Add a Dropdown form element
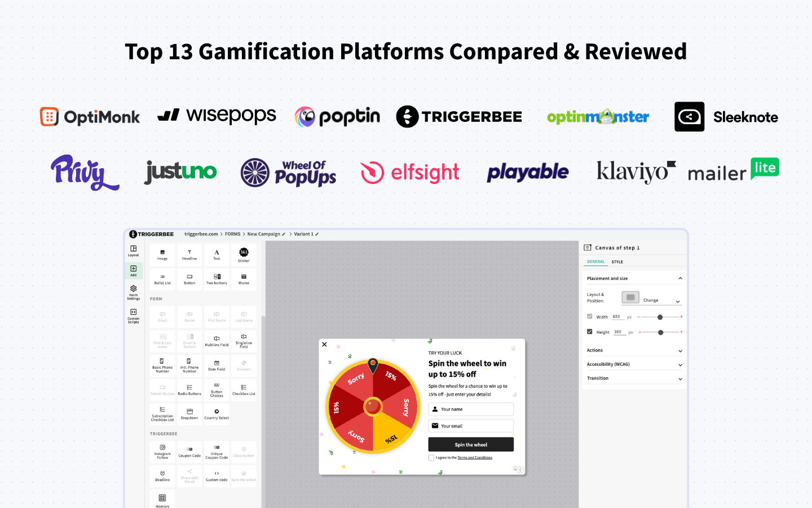This screenshot has width=812, height=508. [x=189, y=414]
